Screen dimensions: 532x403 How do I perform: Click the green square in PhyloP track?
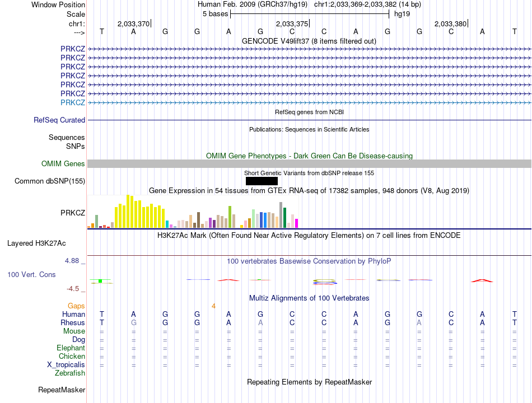tap(100, 281)
